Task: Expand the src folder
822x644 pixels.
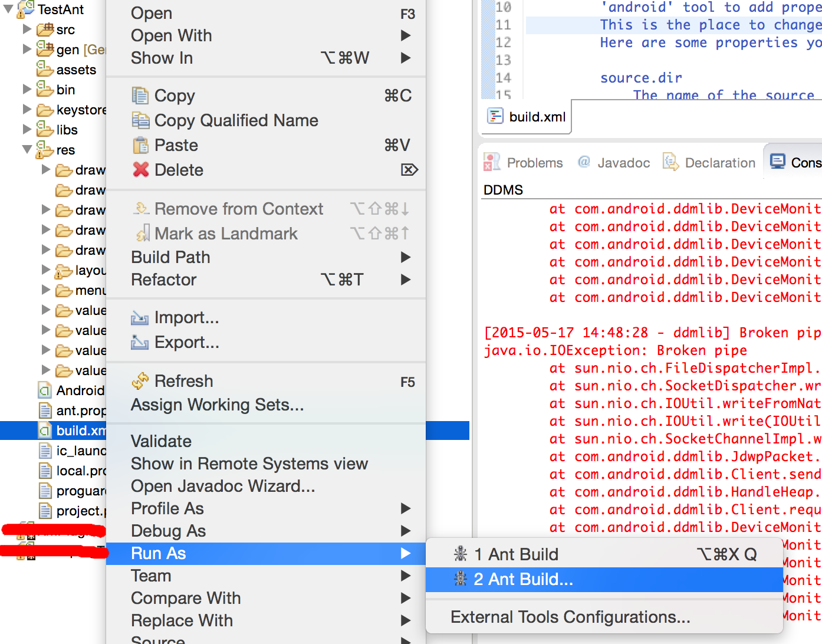Action: (x=27, y=29)
